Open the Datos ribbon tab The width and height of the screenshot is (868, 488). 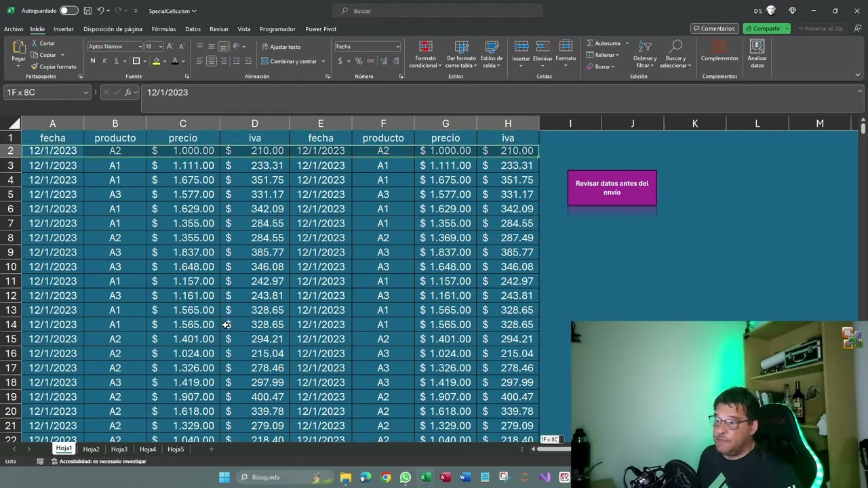[193, 29]
